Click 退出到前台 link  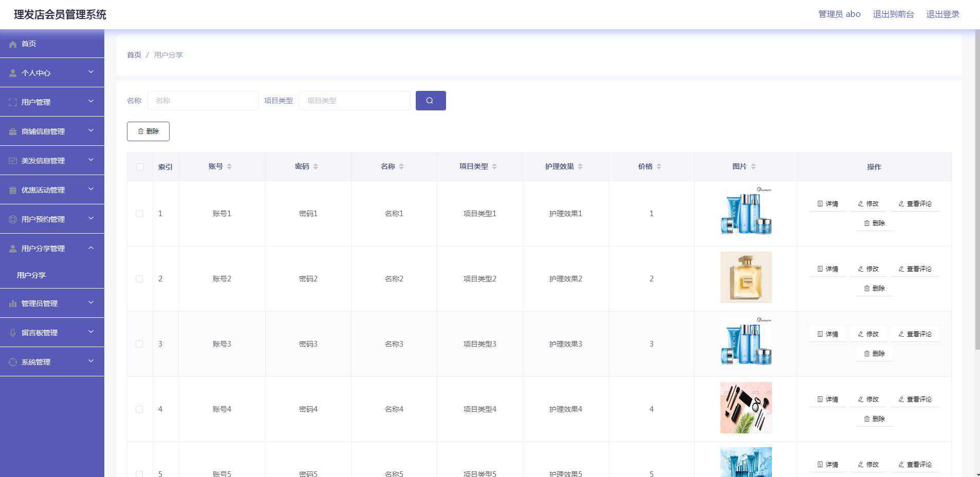(x=893, y=14)
